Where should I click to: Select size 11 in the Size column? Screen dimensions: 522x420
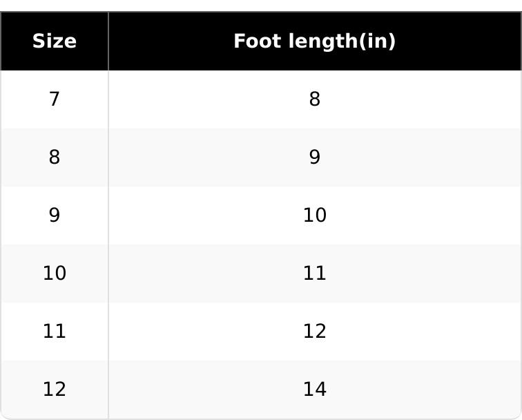pos(55,332)
